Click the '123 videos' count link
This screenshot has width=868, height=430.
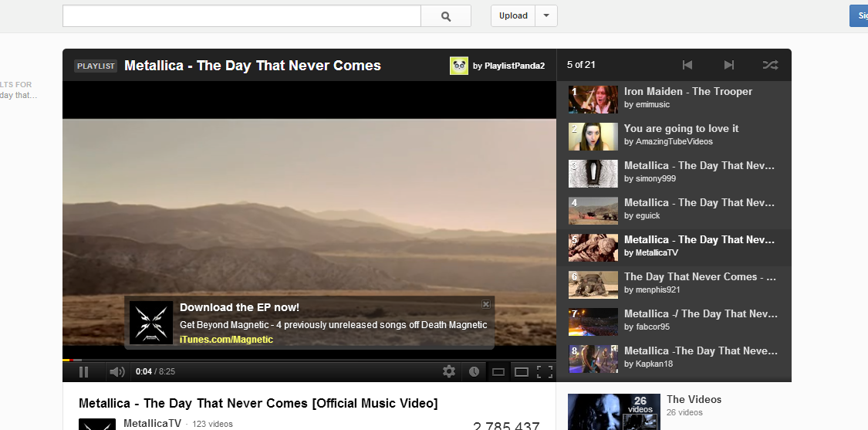(213, 425)
